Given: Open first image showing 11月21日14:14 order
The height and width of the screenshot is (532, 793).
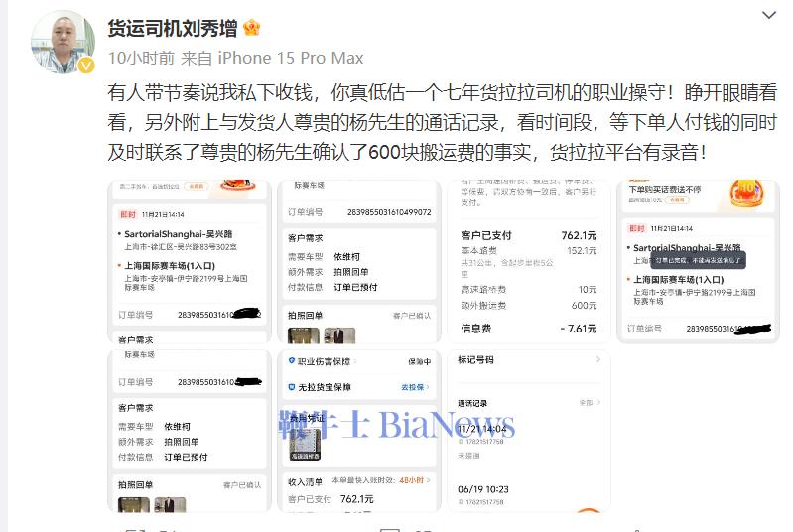Looking at the screenshot, I should pyautogui.click(x=190, y=261).
